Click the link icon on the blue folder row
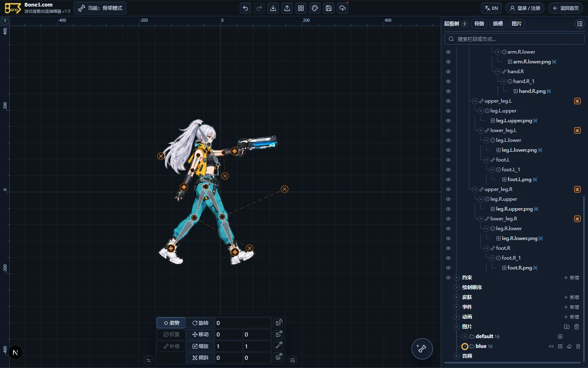 click(x=551, y=346)
